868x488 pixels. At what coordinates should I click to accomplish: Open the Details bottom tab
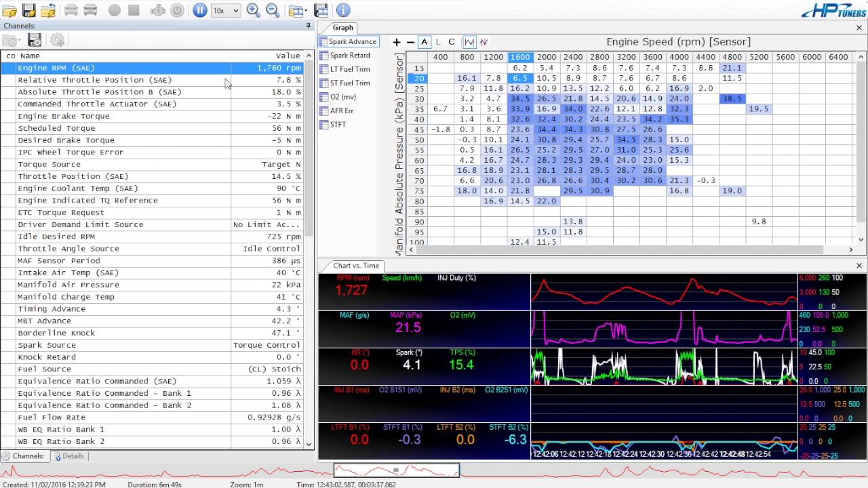68,456
